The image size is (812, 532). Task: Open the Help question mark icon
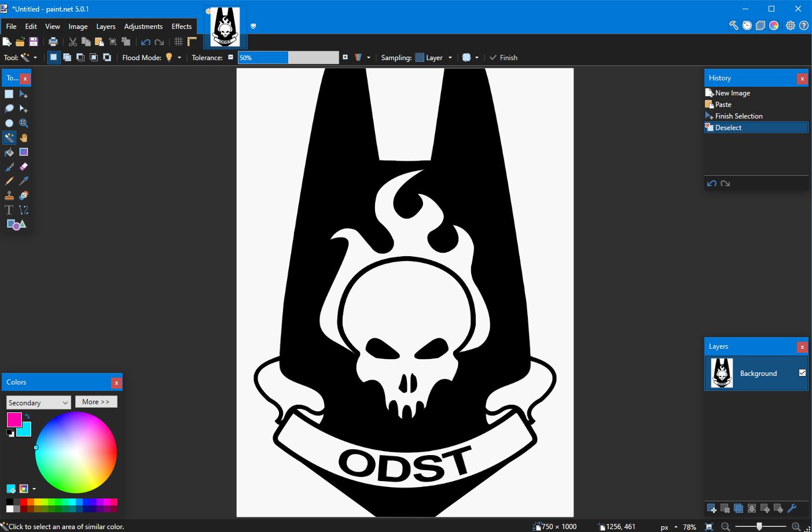pyautogui.click(x=804, y=25)
